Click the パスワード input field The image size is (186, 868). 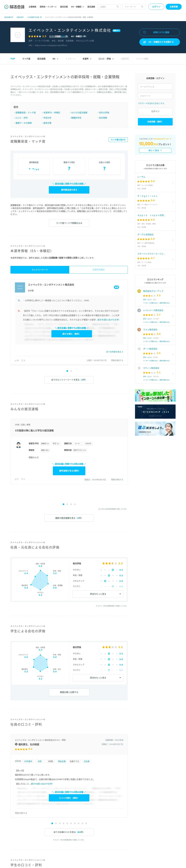[x=155, y=96]
